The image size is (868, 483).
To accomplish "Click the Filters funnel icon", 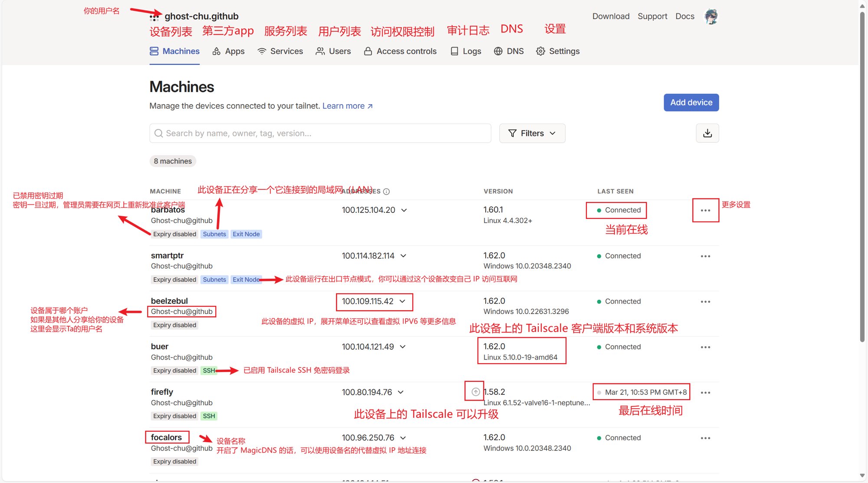I will pyautogui.click(x=513, y=133).
